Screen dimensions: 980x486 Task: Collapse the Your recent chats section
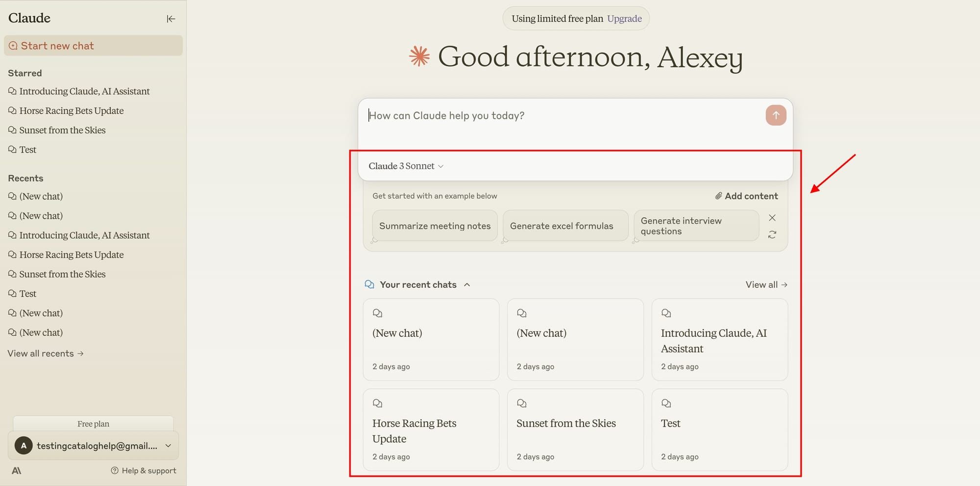pos(467,284)
